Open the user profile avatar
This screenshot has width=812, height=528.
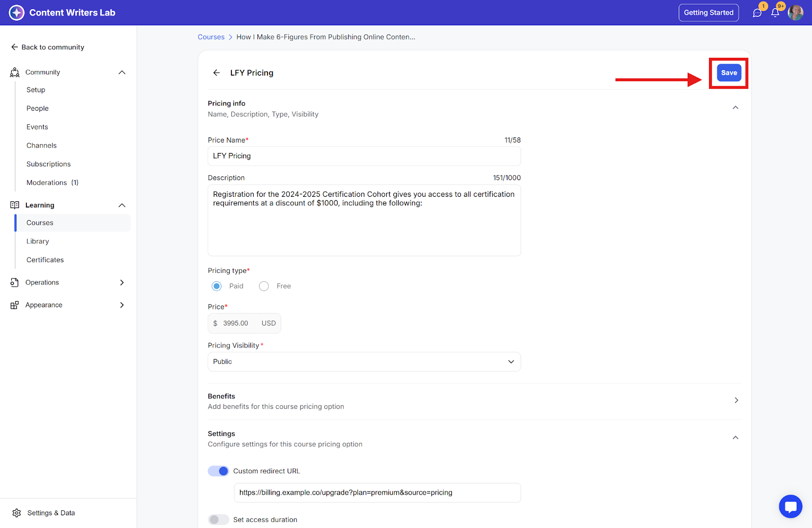795,13
